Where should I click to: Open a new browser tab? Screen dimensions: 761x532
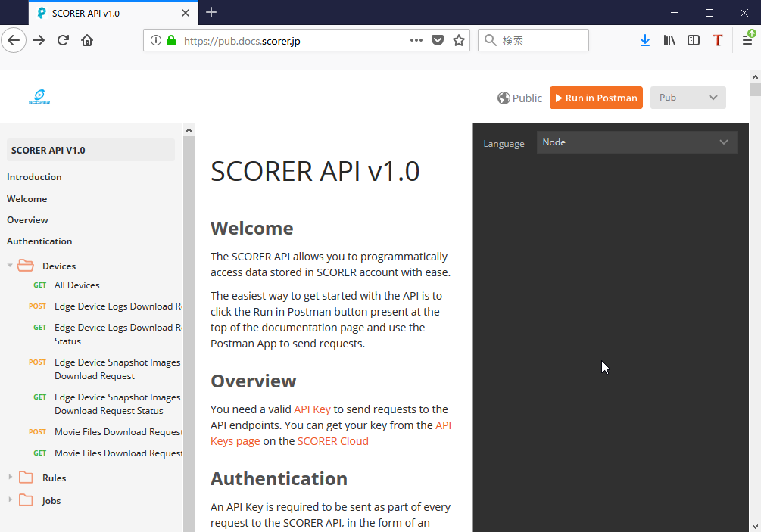211,13
